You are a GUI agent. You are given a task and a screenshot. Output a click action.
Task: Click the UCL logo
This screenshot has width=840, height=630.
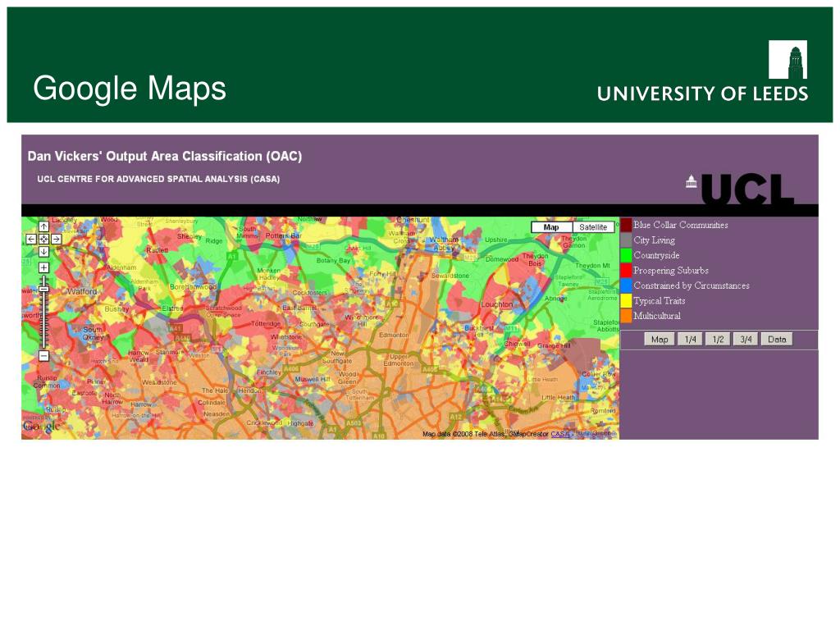[x=741, y=189]
